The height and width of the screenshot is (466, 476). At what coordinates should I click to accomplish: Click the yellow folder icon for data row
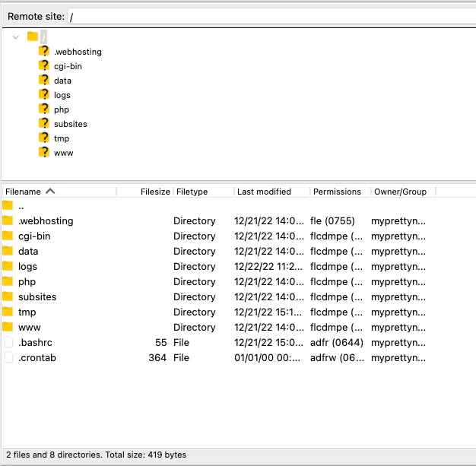click(8, 251)
